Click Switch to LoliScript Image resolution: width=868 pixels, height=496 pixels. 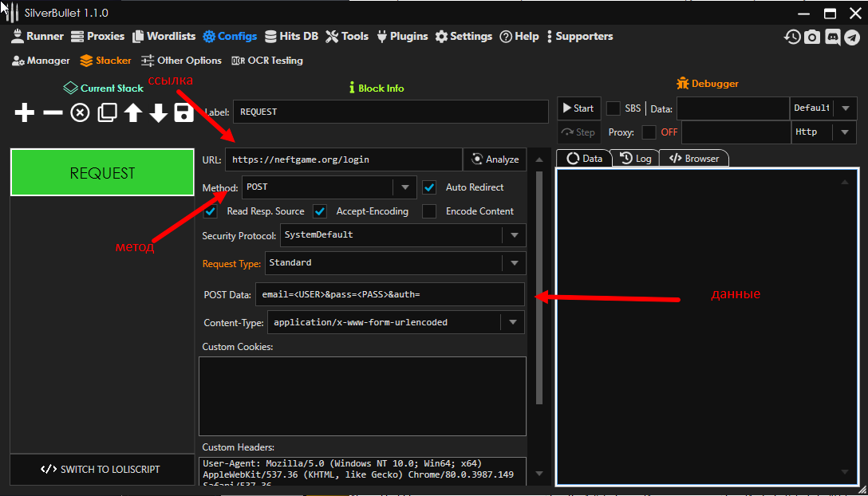point(101,470)
